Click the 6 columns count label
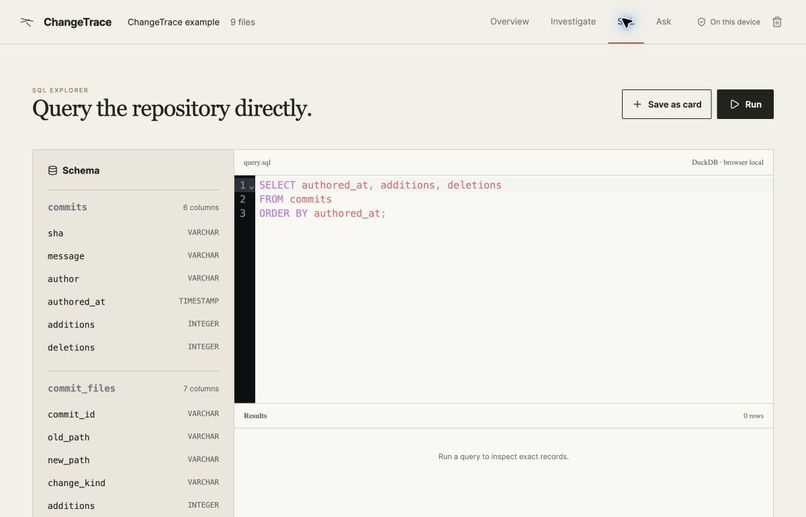 (201, 208)
